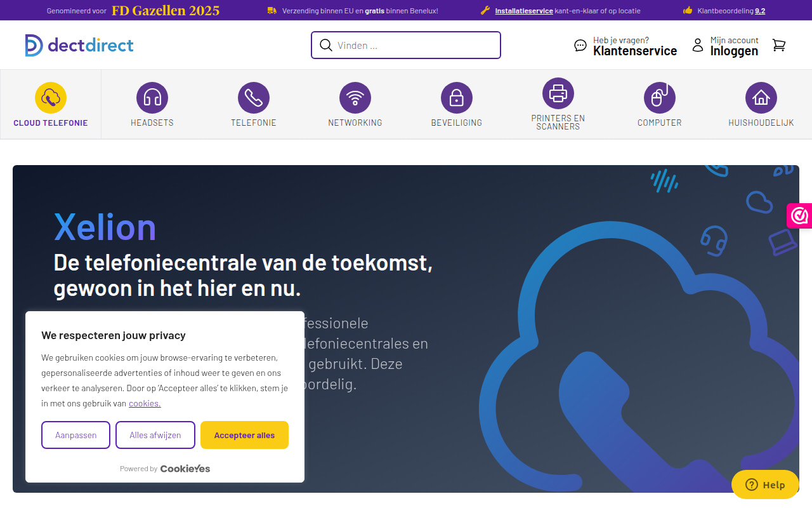Click the FD Gazellen 2025 text
Viewport: 812px width, 508px height.
point(166,10)
